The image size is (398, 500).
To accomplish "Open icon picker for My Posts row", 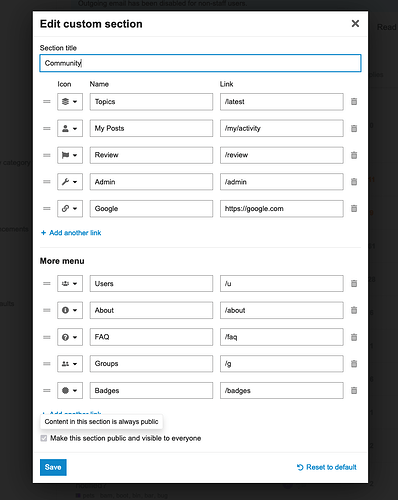I will (x=70, y=128).
